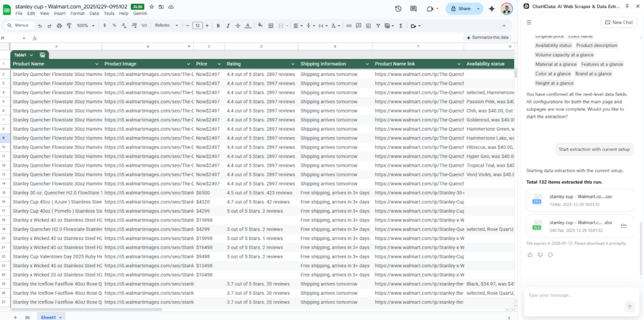Click Summarize this data button
The width and height of the screenshot is (644, 320).
[487, 37]
